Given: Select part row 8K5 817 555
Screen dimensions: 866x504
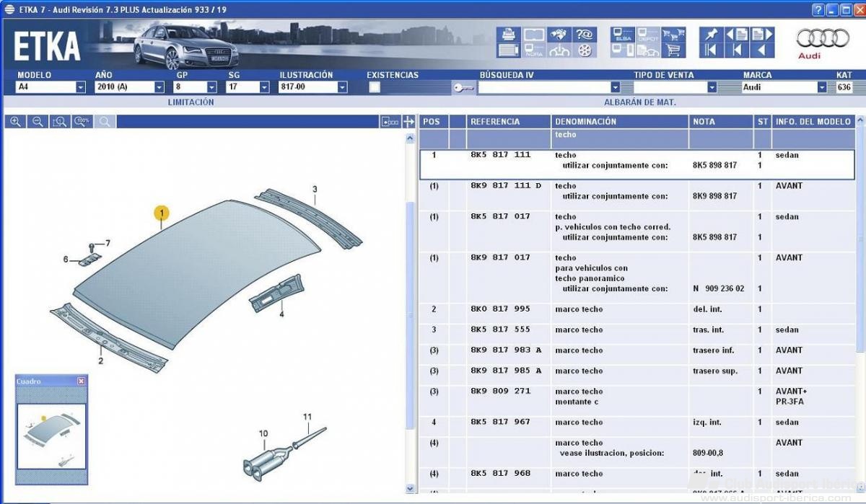Looking at the screenshot, I should [637, 335].
